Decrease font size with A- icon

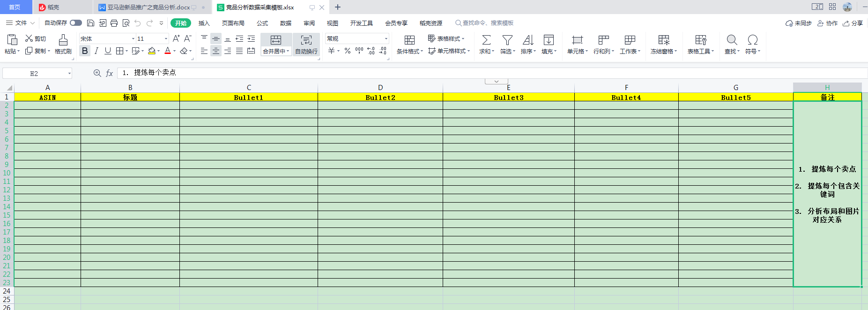187,38
